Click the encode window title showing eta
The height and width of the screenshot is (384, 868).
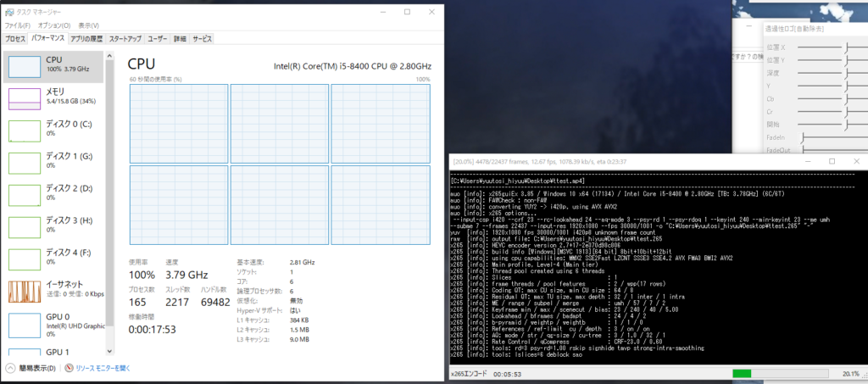click(x=540, y=162)
